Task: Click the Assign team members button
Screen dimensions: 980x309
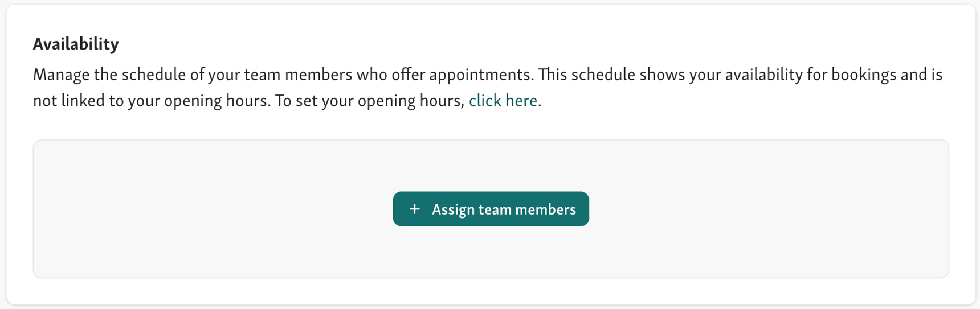Action: (491, 209)
